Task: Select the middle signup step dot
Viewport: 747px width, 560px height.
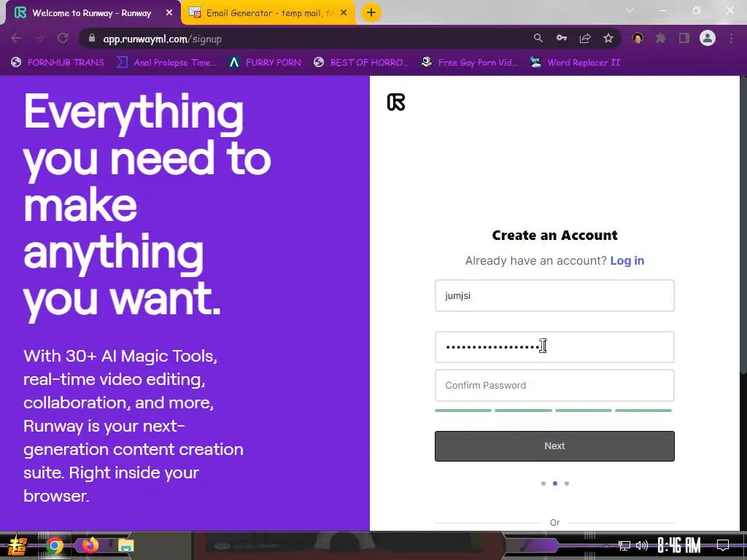Action: coord(555,483)
